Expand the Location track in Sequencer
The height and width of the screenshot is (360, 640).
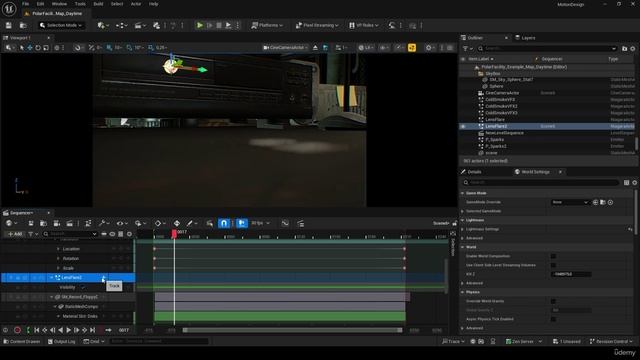pos(58,249)
